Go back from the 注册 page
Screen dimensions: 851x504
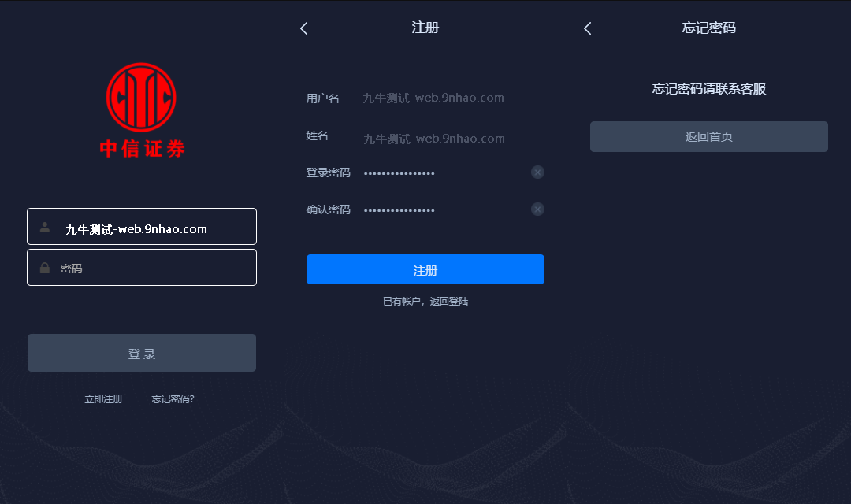304,28
